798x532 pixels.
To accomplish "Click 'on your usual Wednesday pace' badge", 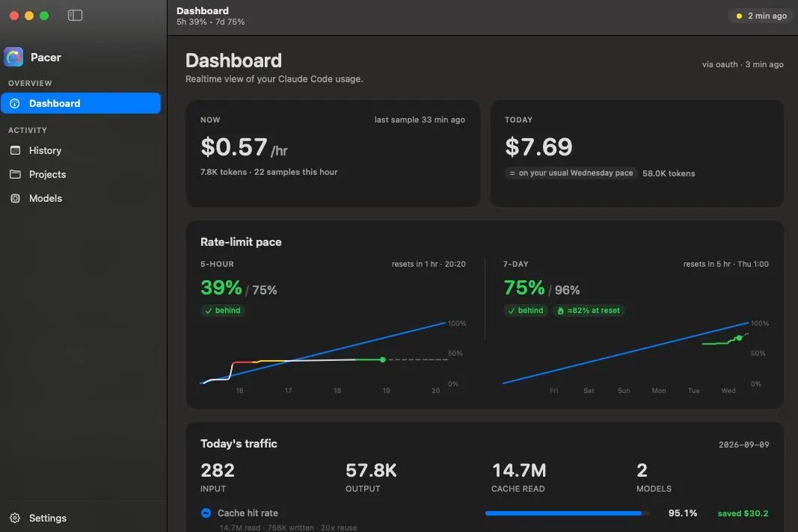I will point(571,173).
